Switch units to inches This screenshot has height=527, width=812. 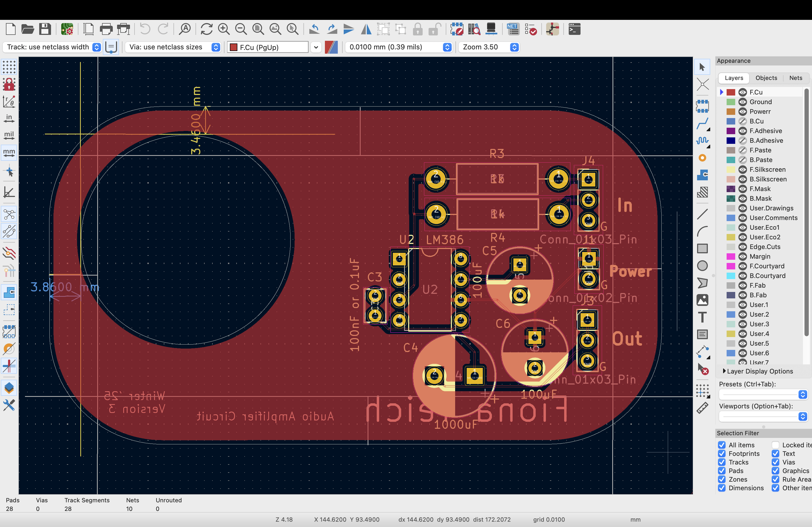pos(9,118)
